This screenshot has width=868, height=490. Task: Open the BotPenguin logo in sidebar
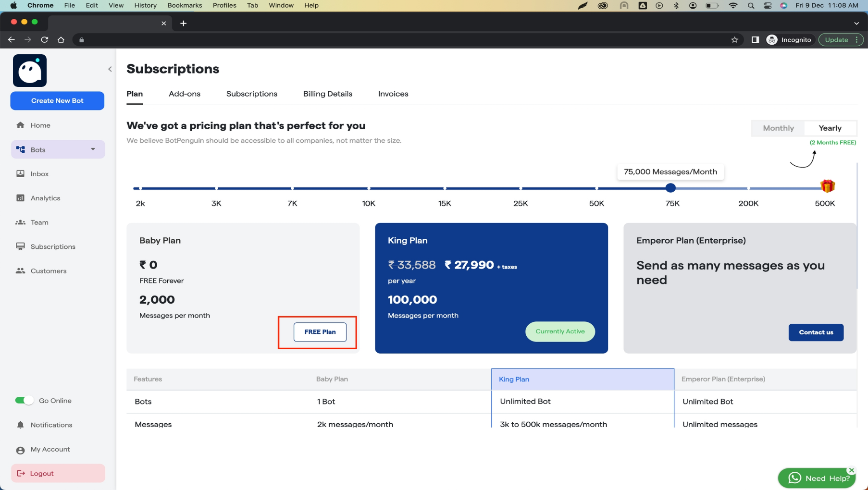[x=30, y=71]
